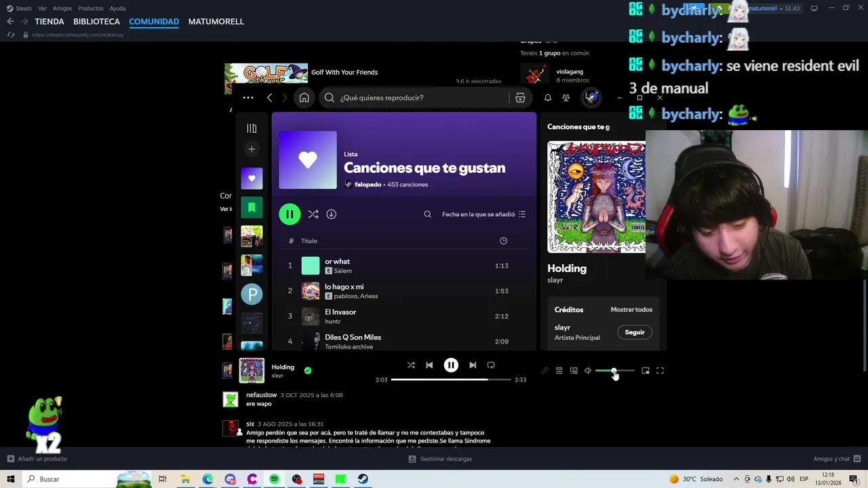Open Steam TIENDA tab
Viewport: 868px width, 488px height.
[x=50, y=22]
